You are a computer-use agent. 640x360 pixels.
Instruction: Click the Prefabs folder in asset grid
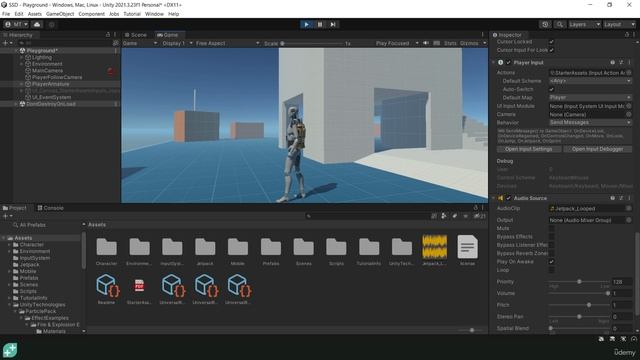pos(271,247)
